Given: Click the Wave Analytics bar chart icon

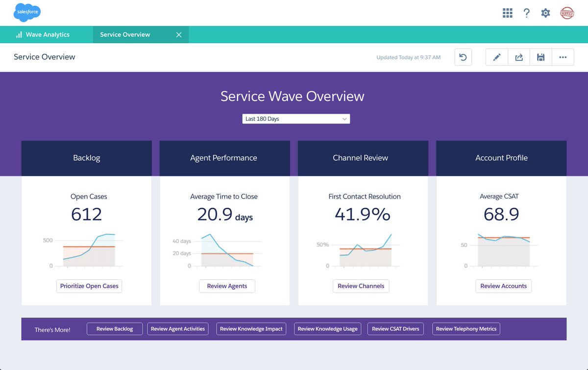Looking at the screenshot, I should pos(19,35).
